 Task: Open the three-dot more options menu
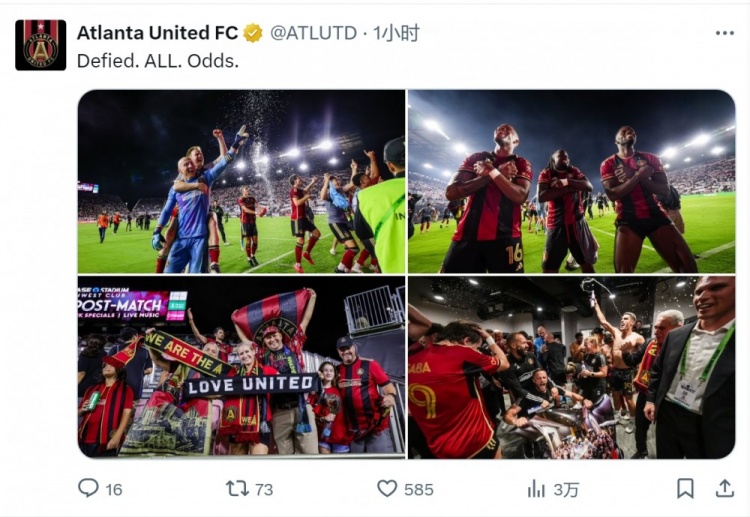pyautogui.click(x=725, y=33)
